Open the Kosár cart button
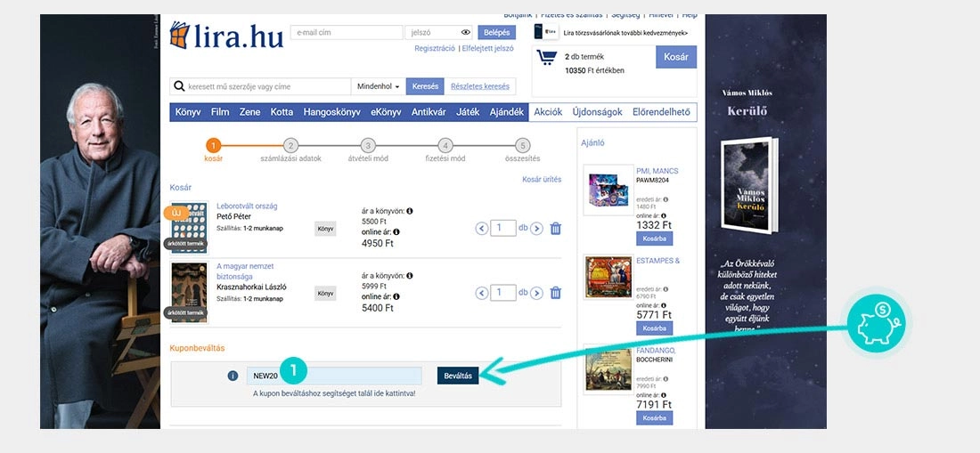Screen dimensions: 980x453 point(676,57)
